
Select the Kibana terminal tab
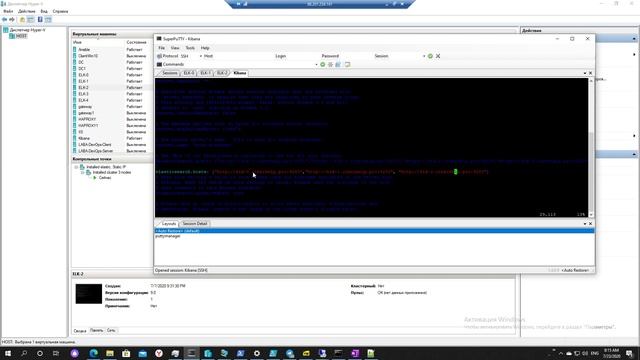coord(240,73)
